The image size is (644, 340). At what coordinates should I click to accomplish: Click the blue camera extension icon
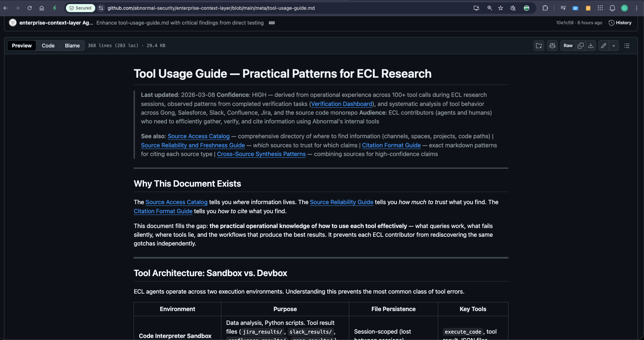tap(575, 8)
